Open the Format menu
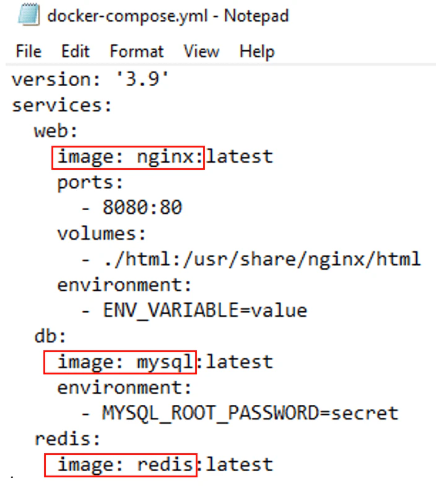The height and width of the screenshot is (504, 436). [136, 51]
